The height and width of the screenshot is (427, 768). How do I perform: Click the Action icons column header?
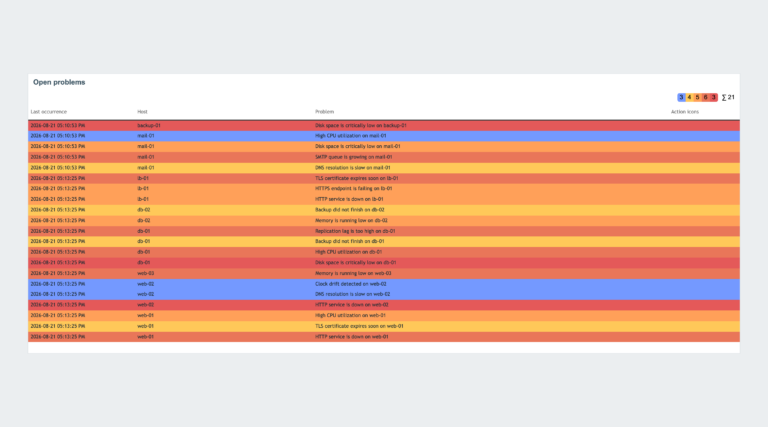click(x=685, y=112)
